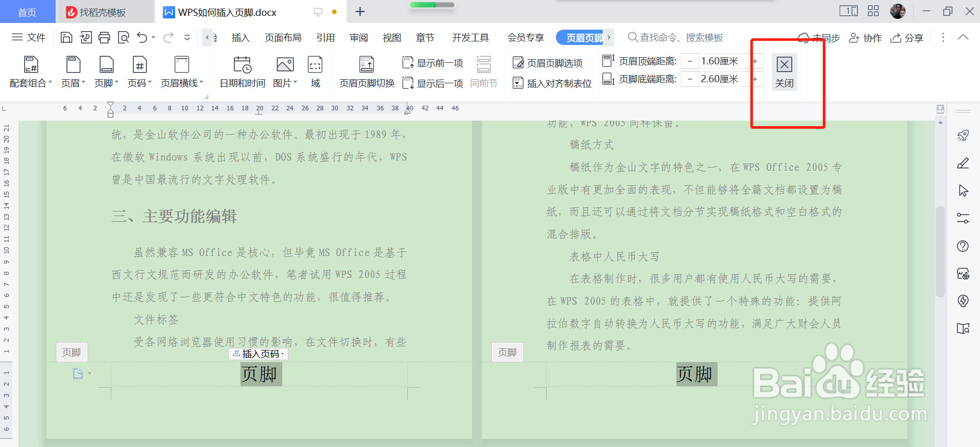Screen dimensions: 980x447
Task: Open the 章节 ribbon tab
Action: click(425, 37)
